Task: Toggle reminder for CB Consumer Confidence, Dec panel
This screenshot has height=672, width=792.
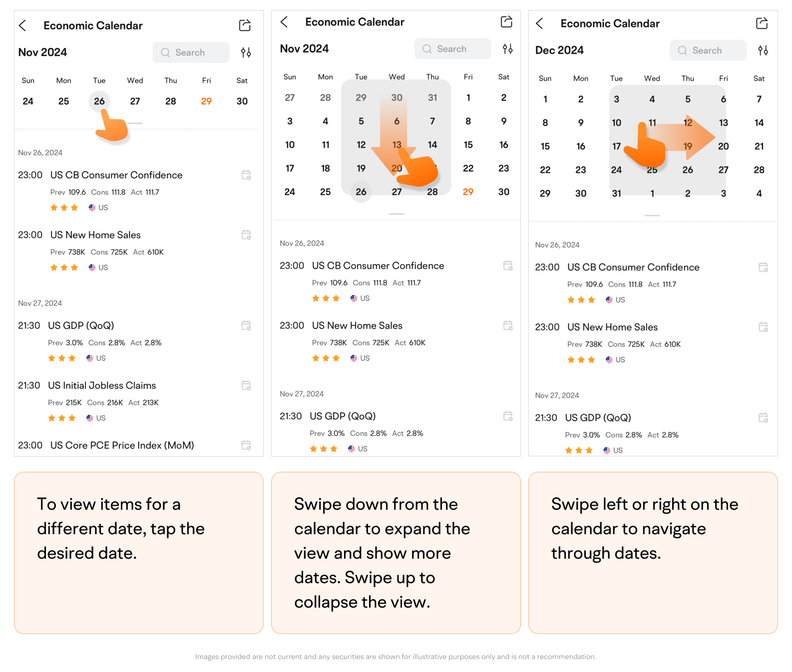Action: [763, 267]
